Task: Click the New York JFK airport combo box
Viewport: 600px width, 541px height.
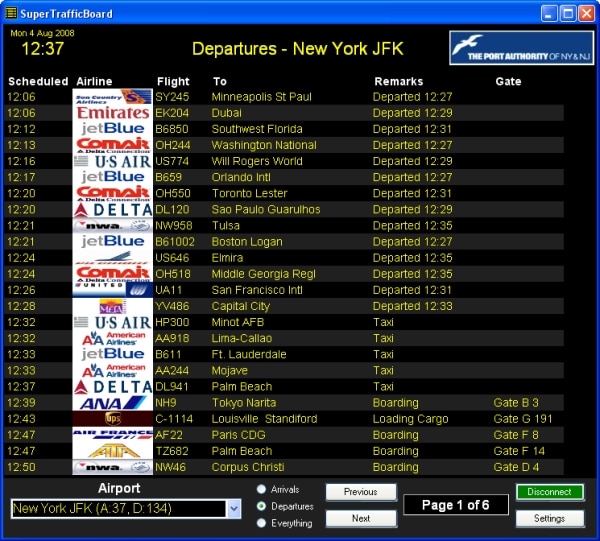Action: (118, 509)
